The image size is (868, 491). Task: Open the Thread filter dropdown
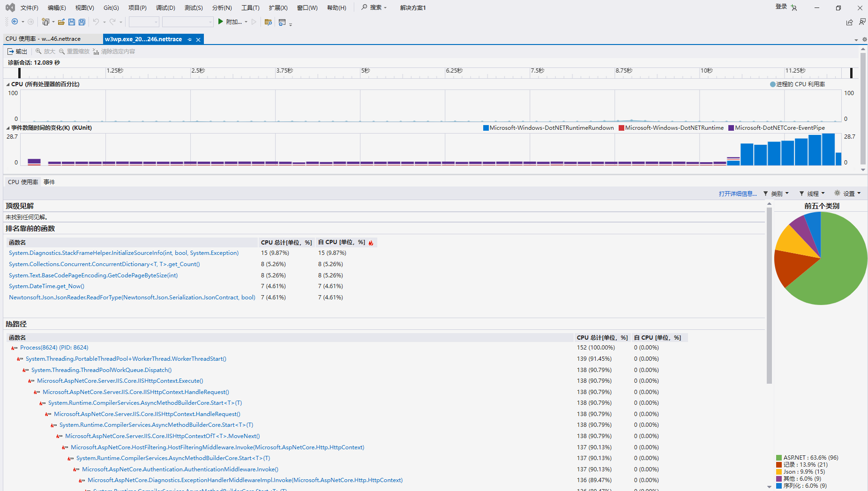click(x=812, y=193)
